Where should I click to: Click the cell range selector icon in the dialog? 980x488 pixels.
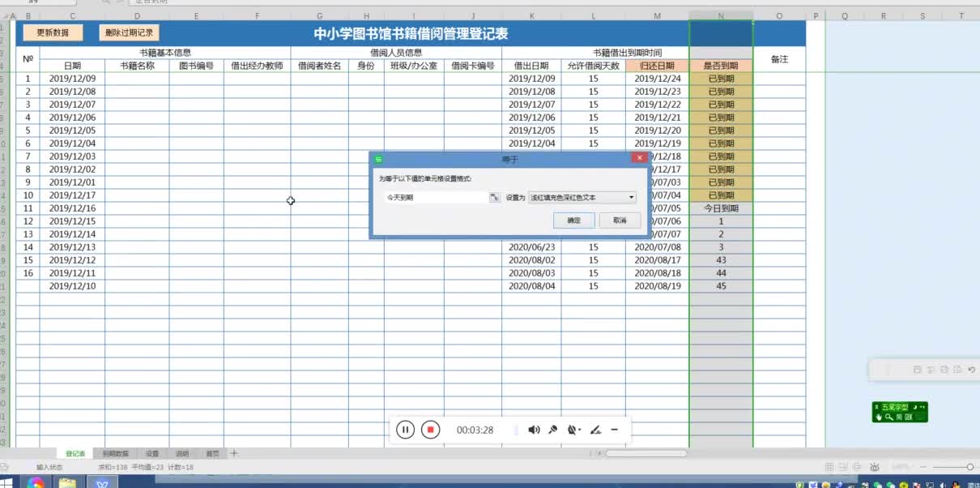(494, 197)
